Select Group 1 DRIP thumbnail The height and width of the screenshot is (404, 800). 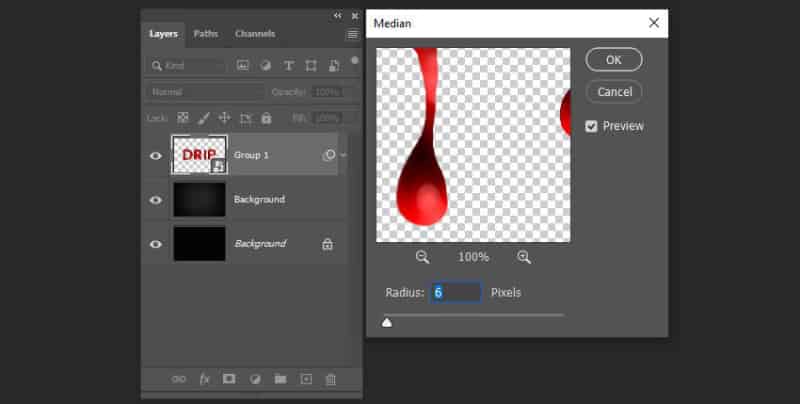point(199,155)
